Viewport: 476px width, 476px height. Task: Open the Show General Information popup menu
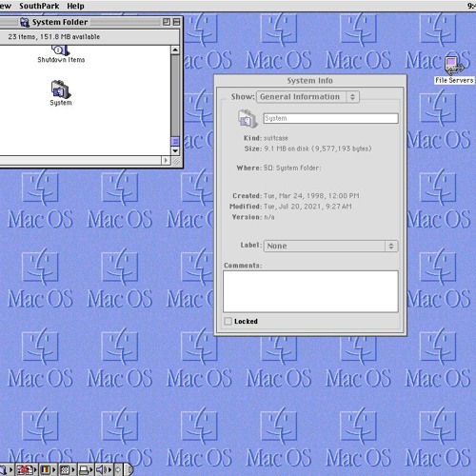[307, 97]
